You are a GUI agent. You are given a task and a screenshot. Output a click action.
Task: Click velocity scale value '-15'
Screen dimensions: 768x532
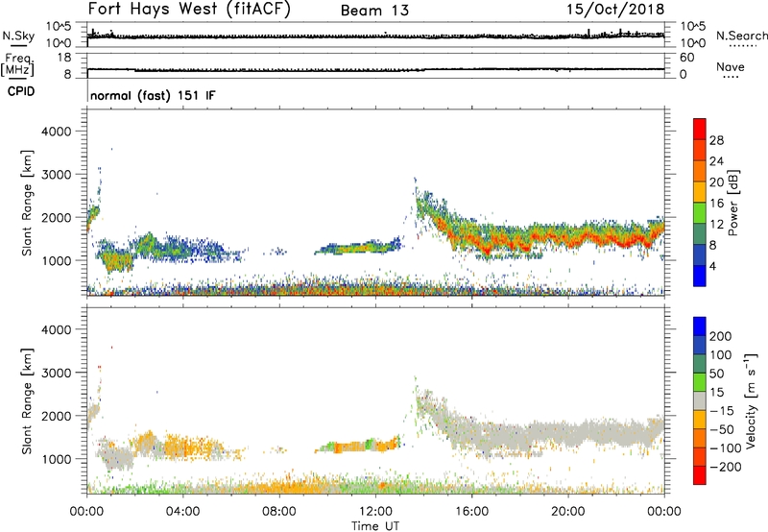[722, 411]
